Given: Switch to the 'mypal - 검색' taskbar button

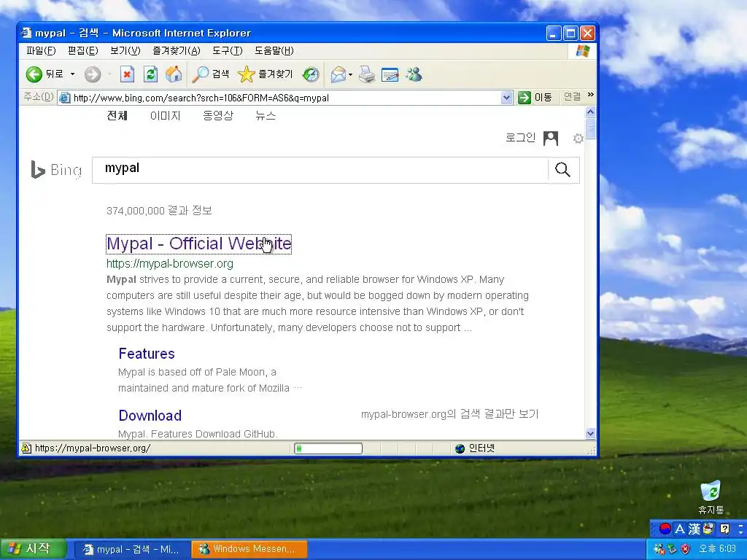Looking at the screenshot, I should pyautogui.click(x=131, y=549).
